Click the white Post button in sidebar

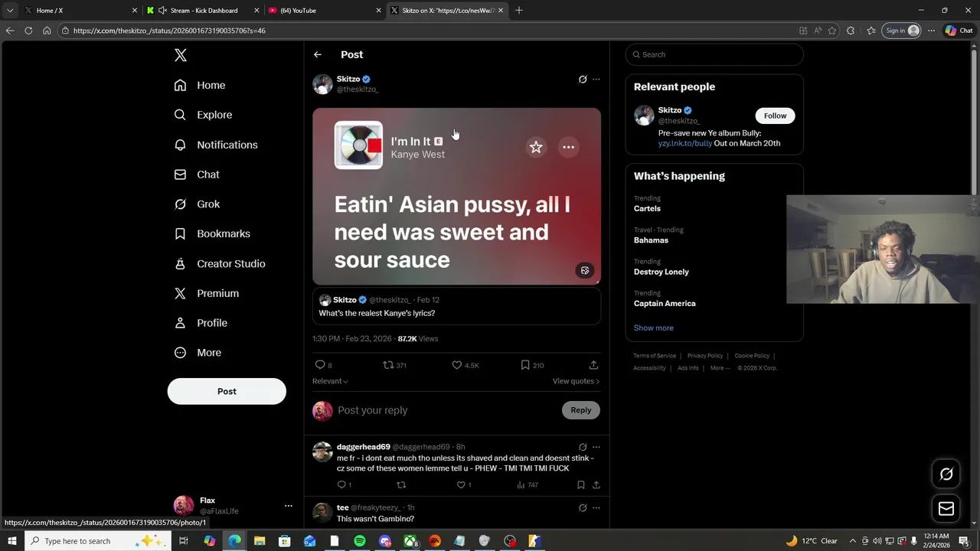pos(227,391)
